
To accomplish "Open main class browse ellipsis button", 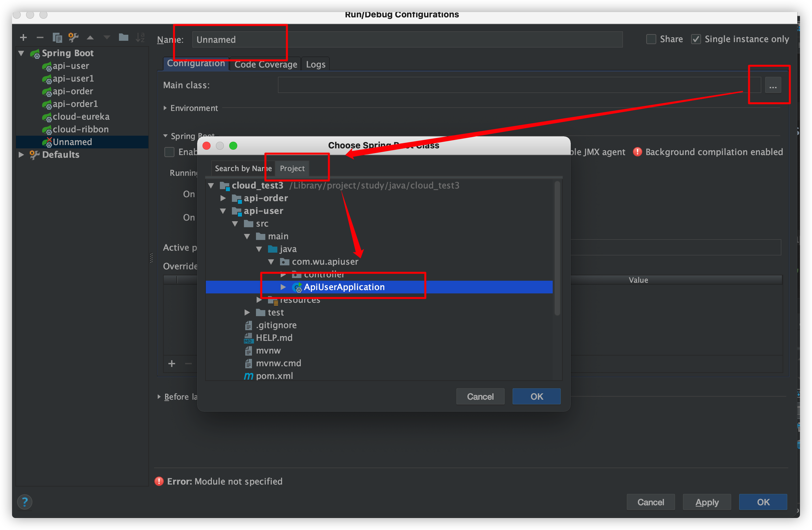I will pos(773,85).
